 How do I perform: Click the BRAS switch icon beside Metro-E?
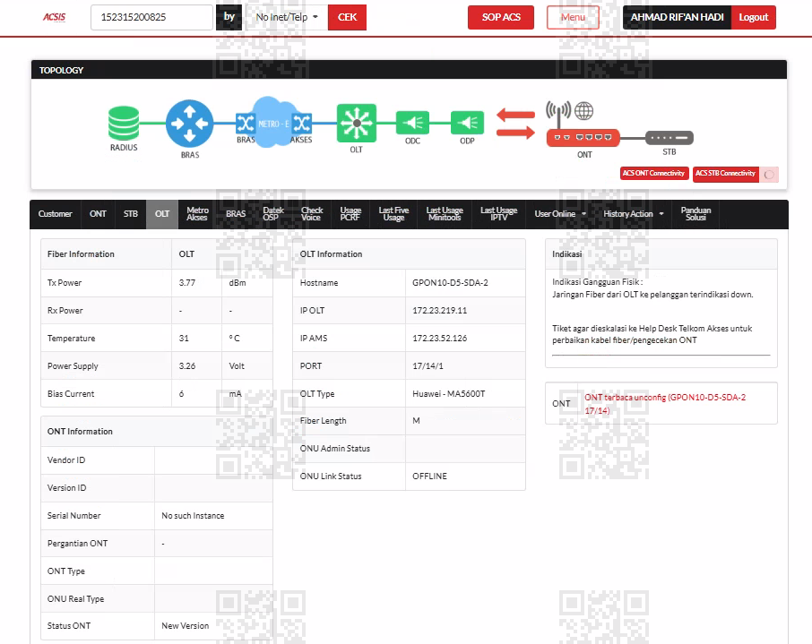coord(245,124)
